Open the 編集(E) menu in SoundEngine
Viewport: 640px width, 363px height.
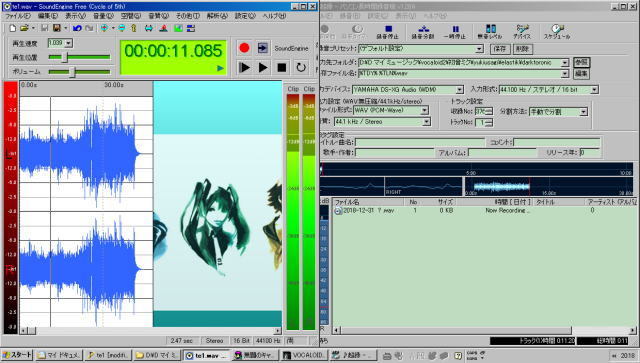tap(47, 16)
